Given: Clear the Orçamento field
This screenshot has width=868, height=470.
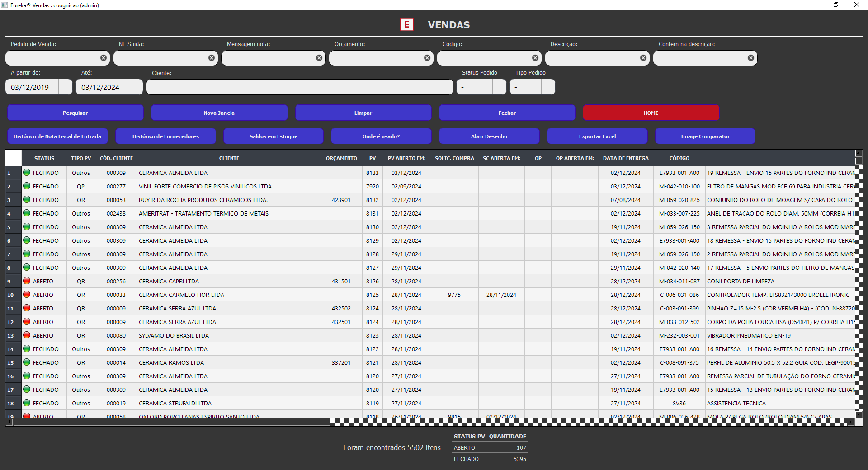Looking at the screenshot, I should tap(427, 58).
